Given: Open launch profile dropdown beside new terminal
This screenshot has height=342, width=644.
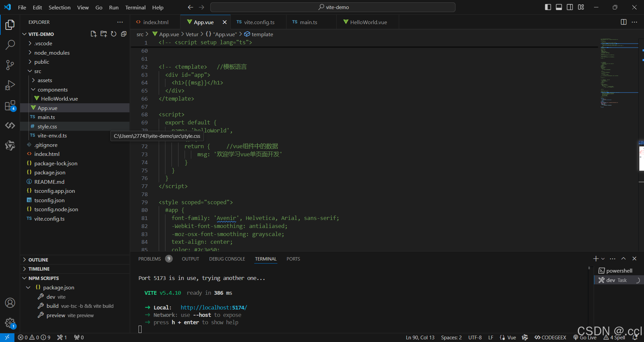Looking at the screenshot, I should 603,259.
